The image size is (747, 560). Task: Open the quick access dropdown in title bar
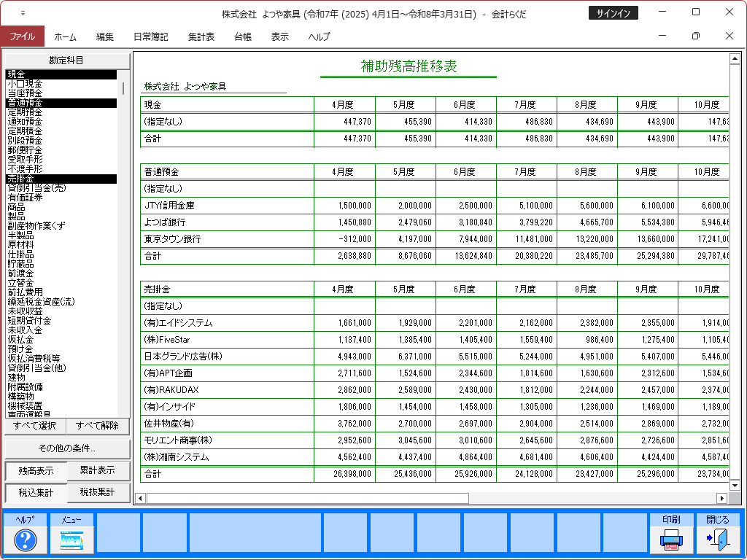tap(23, 13)
